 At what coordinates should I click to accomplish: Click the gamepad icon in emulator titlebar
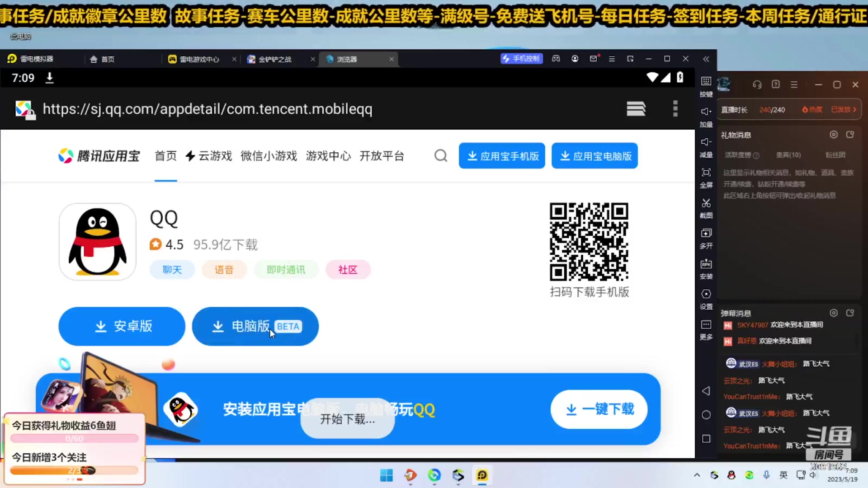(x=556, y=59)
